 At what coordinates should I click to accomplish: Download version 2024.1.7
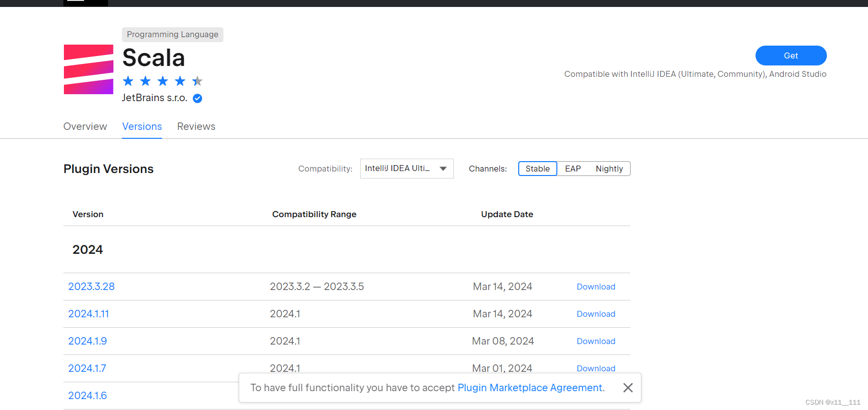coord(596,368)
